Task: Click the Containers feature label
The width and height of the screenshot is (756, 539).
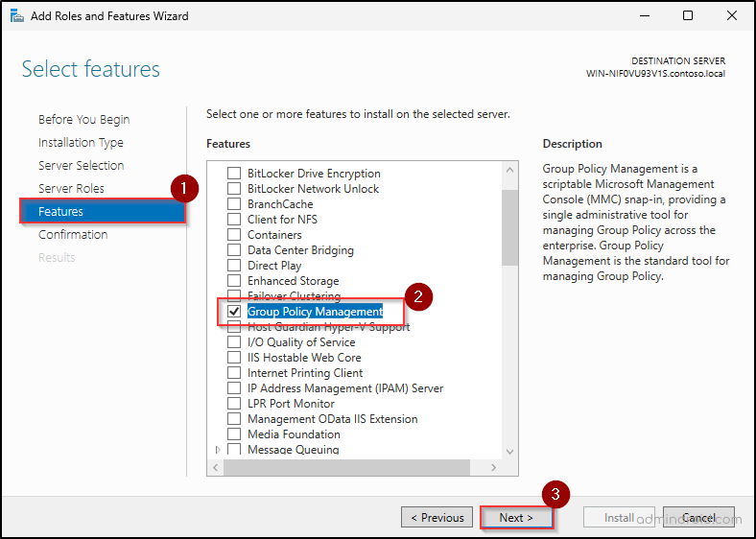Action: click(x=274, y=235)
